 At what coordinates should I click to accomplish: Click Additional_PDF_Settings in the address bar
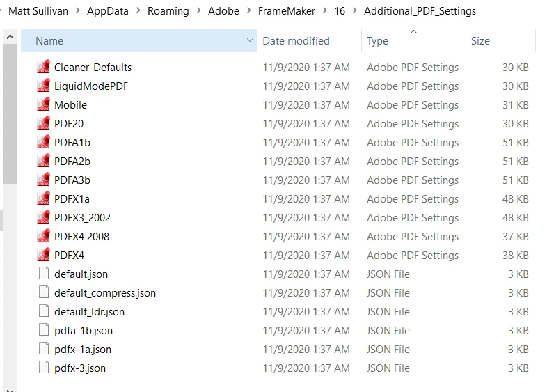click(x=420, y=11)
